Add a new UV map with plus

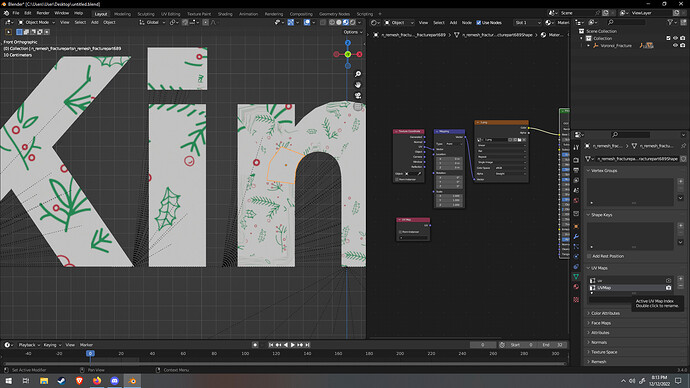tap(680, 279)
